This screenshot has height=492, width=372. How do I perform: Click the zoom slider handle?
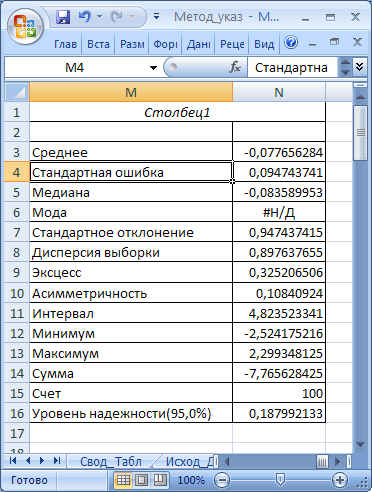(x=280, y=480)
